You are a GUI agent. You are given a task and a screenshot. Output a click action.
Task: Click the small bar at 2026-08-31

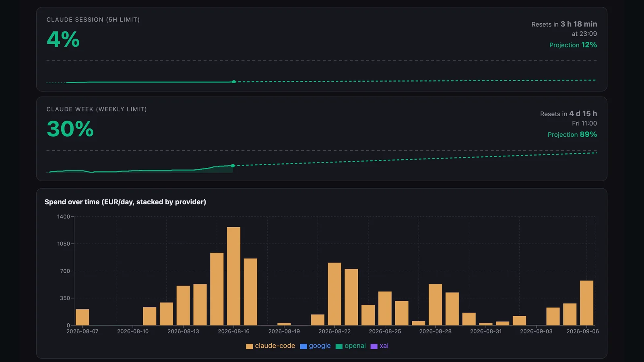tap(486, 324)
